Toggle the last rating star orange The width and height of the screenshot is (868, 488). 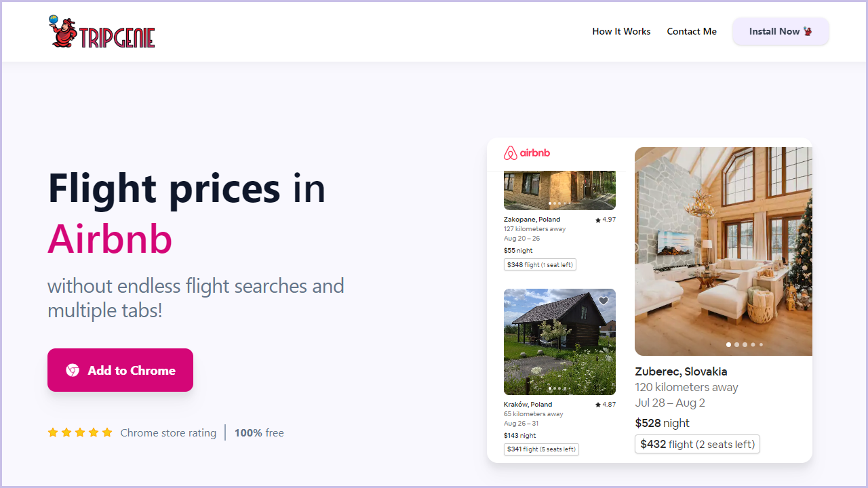click(106, 432)
